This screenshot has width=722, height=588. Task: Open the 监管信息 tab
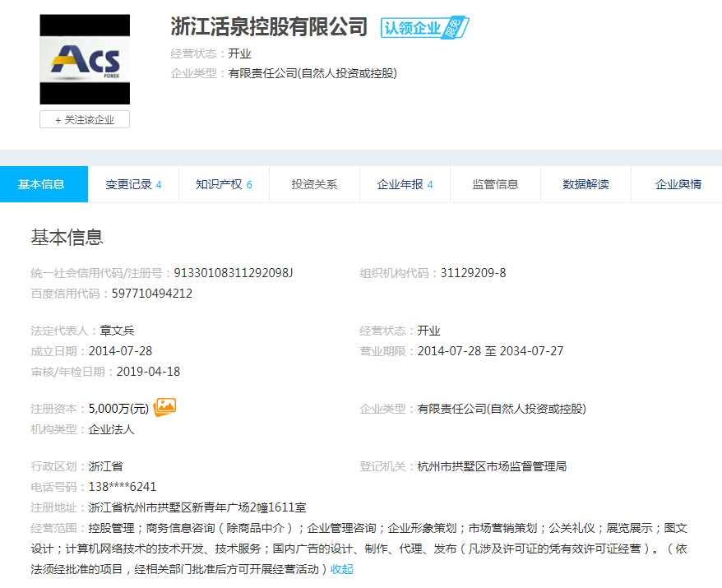click(x=495, y=184)
